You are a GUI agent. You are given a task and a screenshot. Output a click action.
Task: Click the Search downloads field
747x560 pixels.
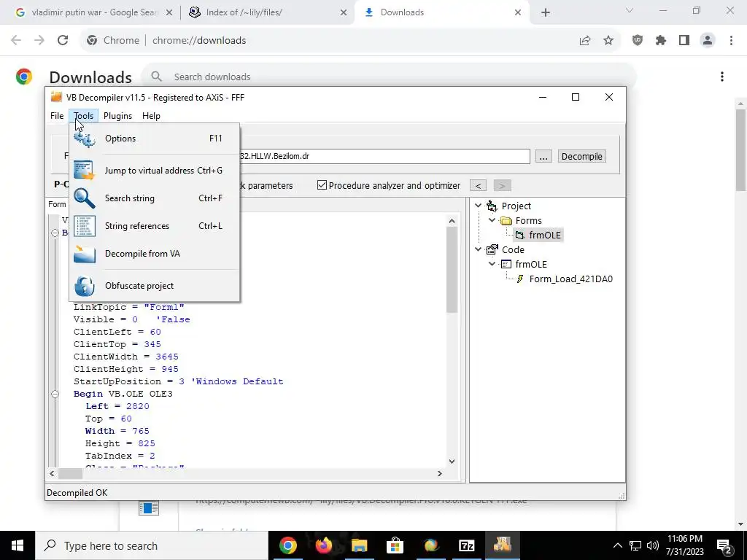[x=391, y=77]
